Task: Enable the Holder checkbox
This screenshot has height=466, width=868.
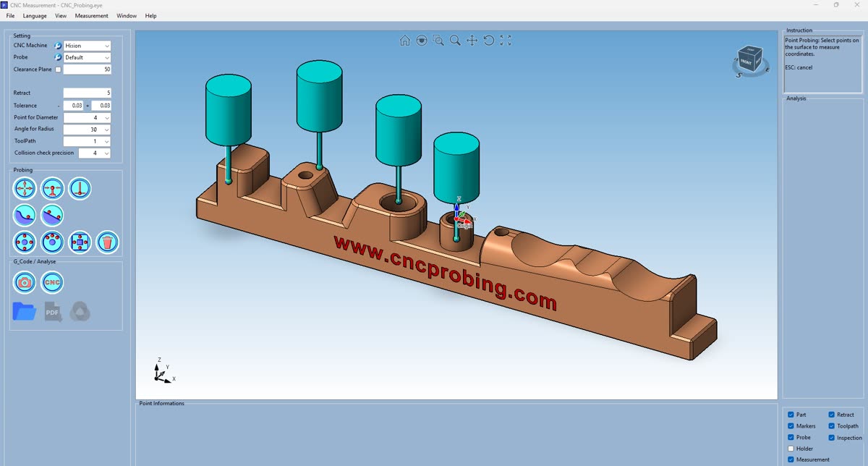Action: pyautogui.click(x=791, y=449)
